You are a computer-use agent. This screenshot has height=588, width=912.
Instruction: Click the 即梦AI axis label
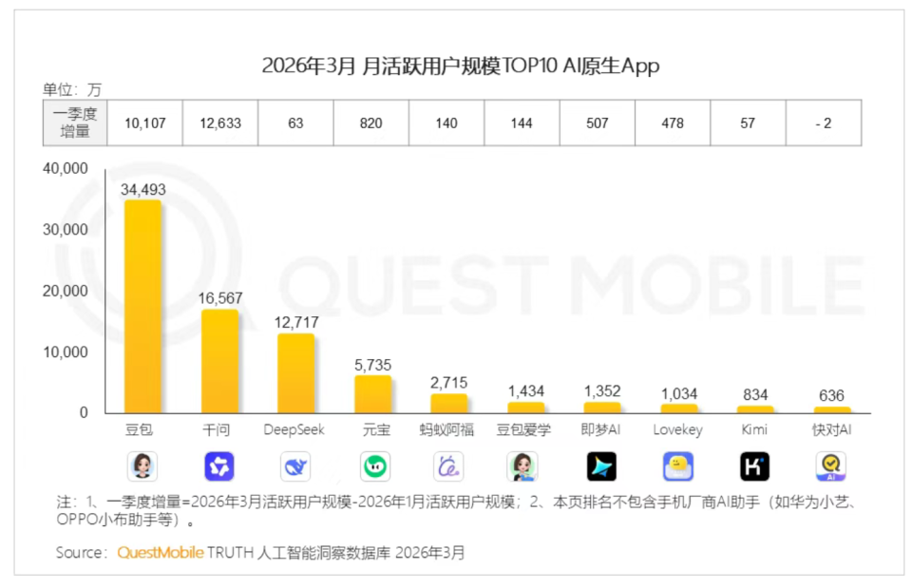click(600, 429)
